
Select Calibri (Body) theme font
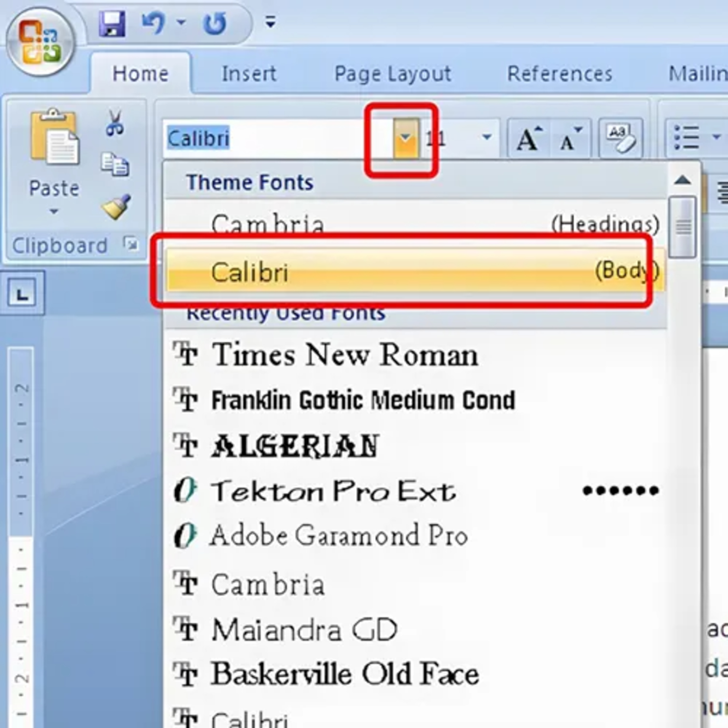coord(416,270)
